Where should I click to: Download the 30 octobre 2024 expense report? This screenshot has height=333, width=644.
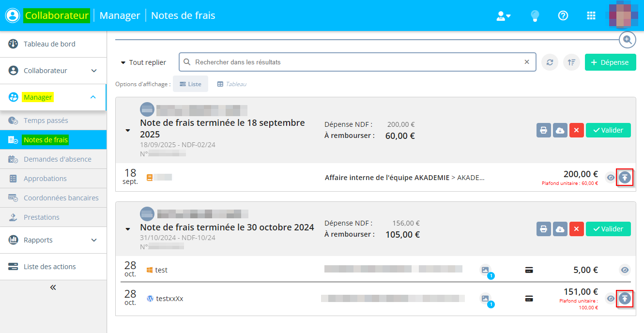pos(560,229)
